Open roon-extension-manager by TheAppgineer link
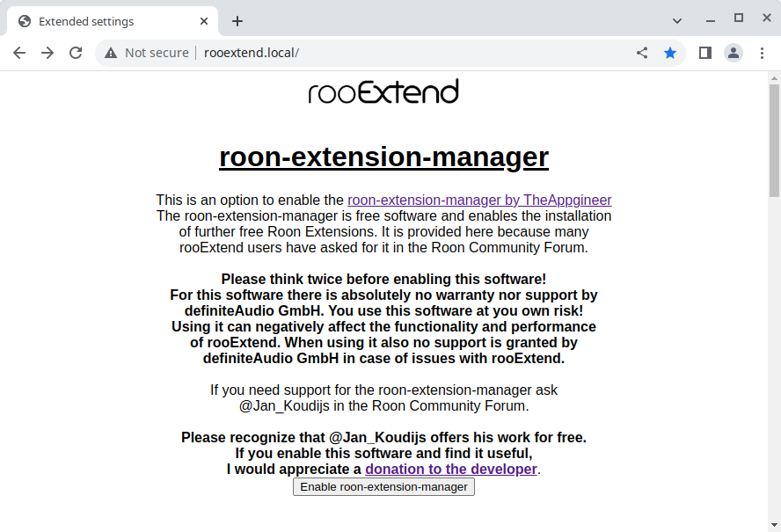 point(479,200)
